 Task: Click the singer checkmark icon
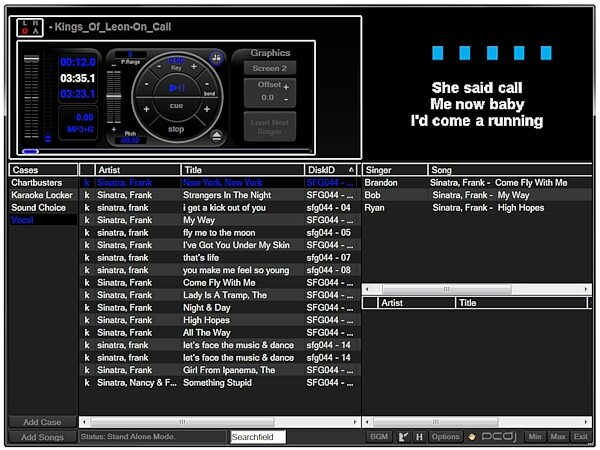point(403,437)
